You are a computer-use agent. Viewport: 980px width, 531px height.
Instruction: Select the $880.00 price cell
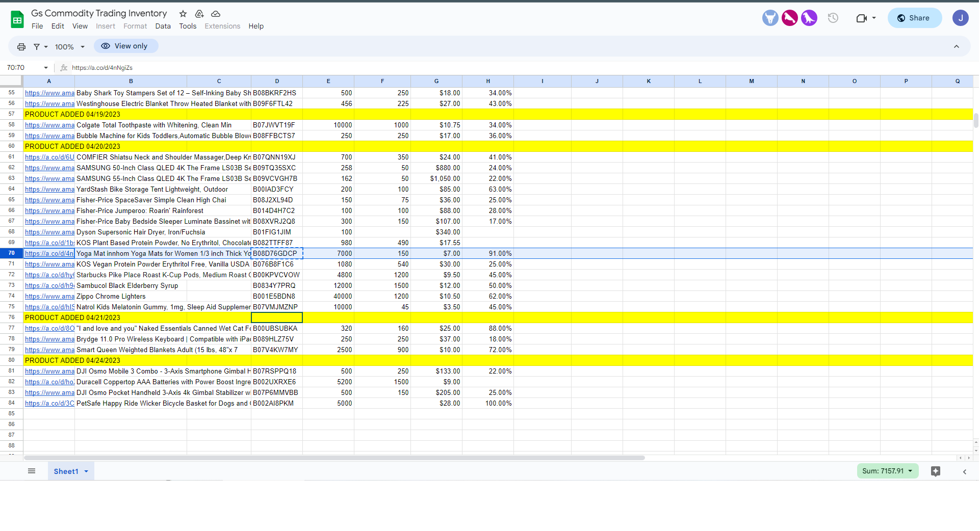point(436,168)
